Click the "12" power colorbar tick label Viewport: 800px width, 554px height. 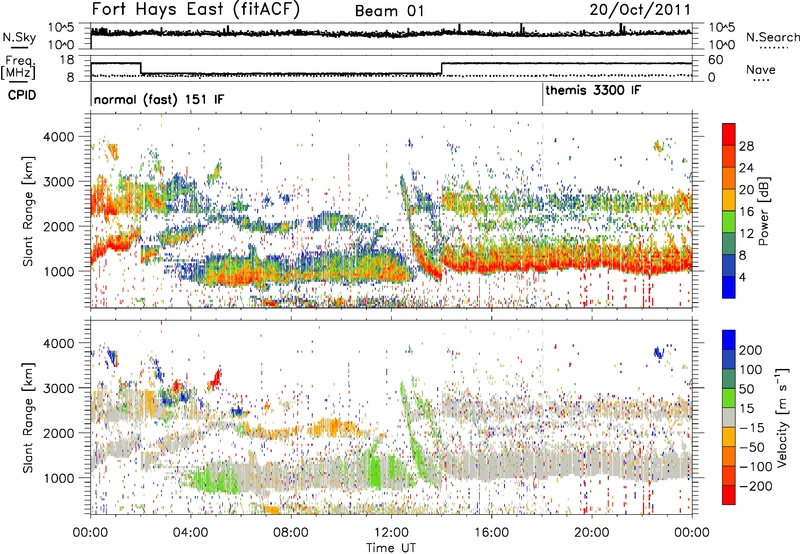[746, 233]
